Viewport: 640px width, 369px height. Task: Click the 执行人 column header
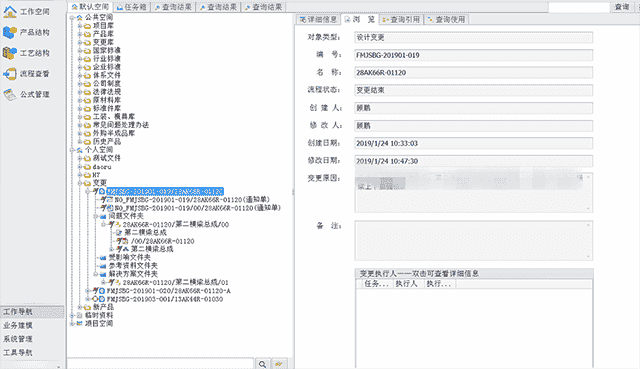pyautogui.click(x=408, y=284)
